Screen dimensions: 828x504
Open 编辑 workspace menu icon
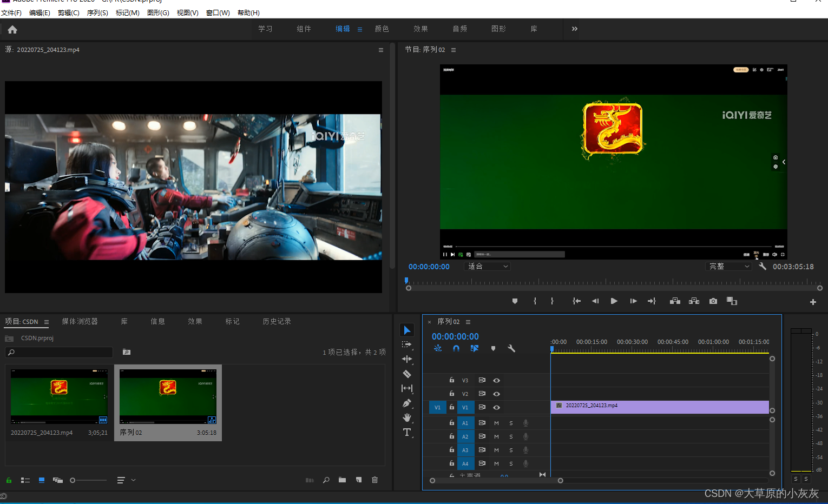[x=360, y=29]
